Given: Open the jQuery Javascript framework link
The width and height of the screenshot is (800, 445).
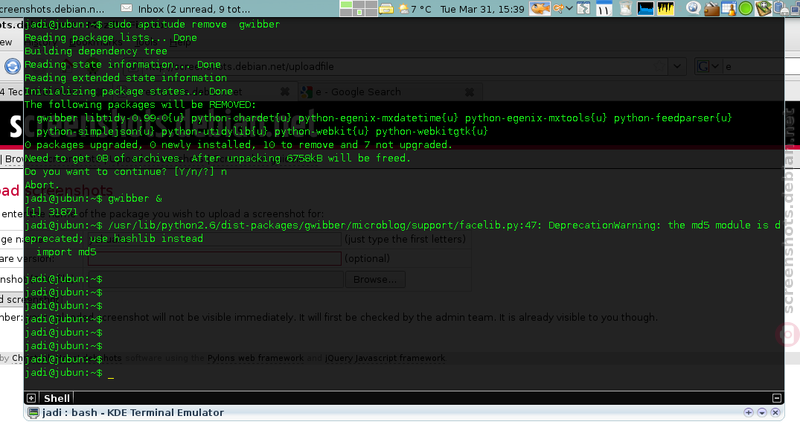Looking at the screenshot, I should pos(385,358).
